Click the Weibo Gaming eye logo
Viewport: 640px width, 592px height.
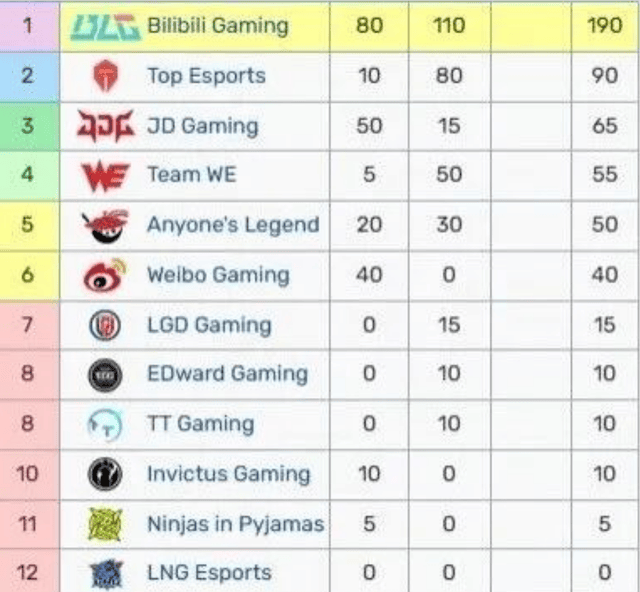pos(105,275)
